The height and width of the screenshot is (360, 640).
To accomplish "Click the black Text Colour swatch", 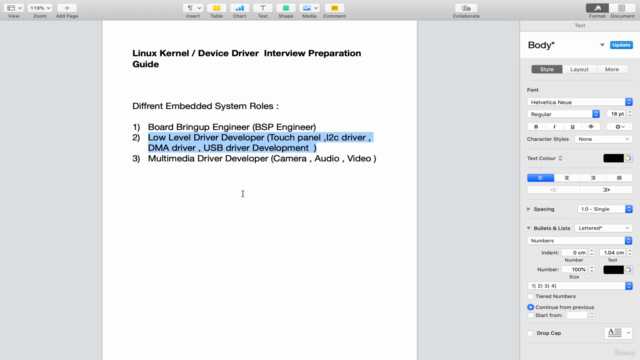I will 613,158.
